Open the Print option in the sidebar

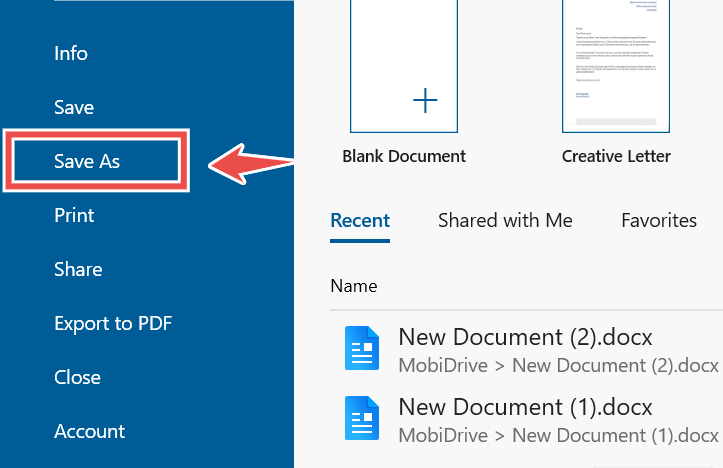(x=74, y=215)
